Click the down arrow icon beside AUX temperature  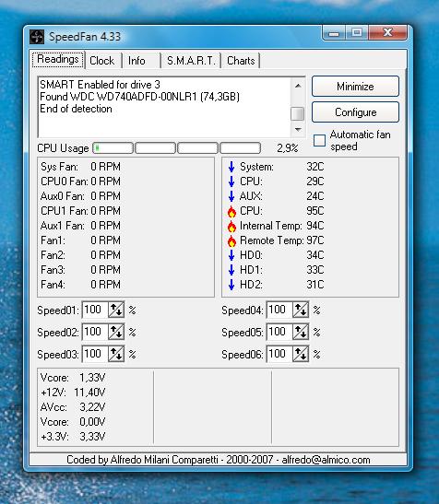click(231, 196)
